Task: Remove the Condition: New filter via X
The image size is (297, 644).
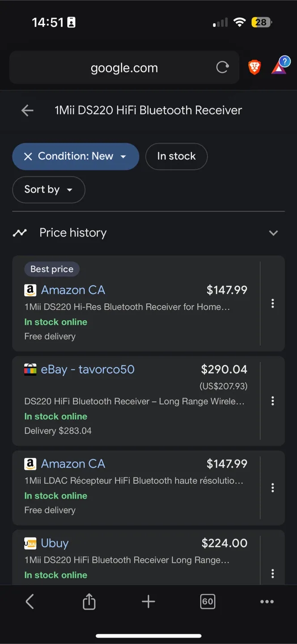Action: pos(28,156)
